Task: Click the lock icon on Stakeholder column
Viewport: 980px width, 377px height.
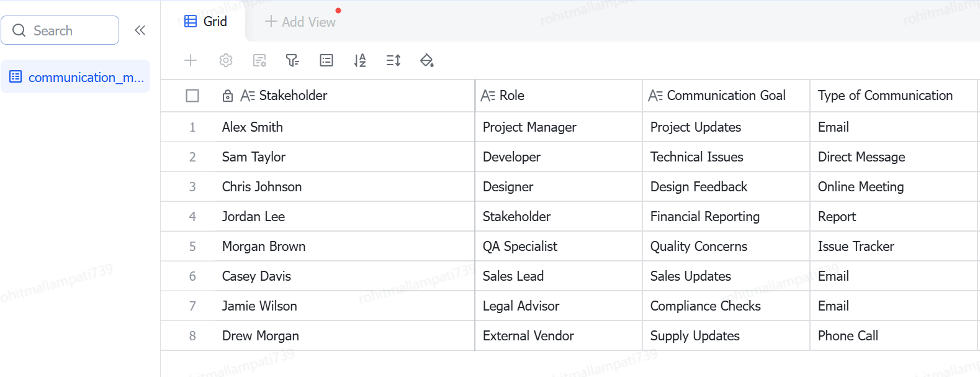Action: pyautogui.click(x=228, y=96)
